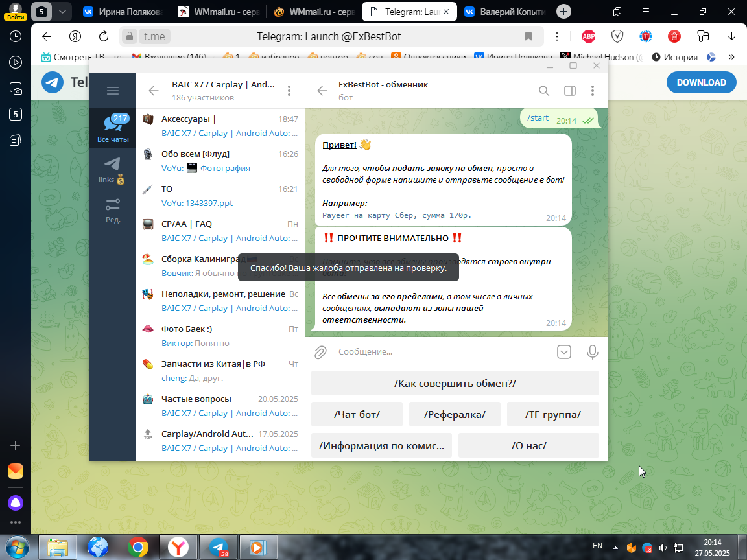The image size is (747, 560).
Task: Select the '/О нас/' bot button
Action: (529, 445)
